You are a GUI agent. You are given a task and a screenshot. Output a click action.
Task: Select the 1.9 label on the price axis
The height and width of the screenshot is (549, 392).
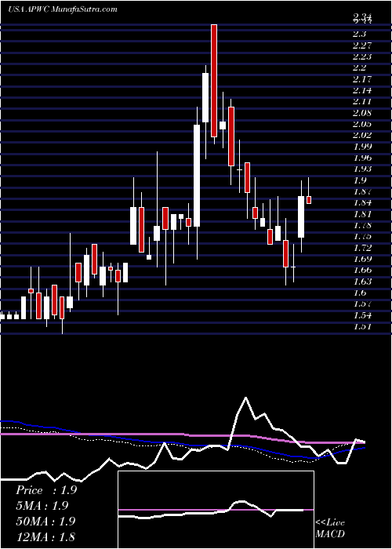click(360, 180)
